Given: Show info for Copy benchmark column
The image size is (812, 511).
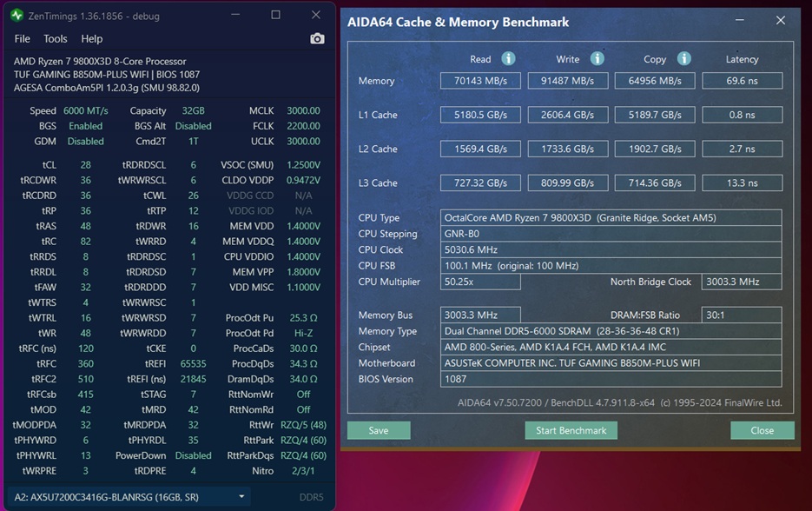Looking at the screenshot, I should coord(684,58).
